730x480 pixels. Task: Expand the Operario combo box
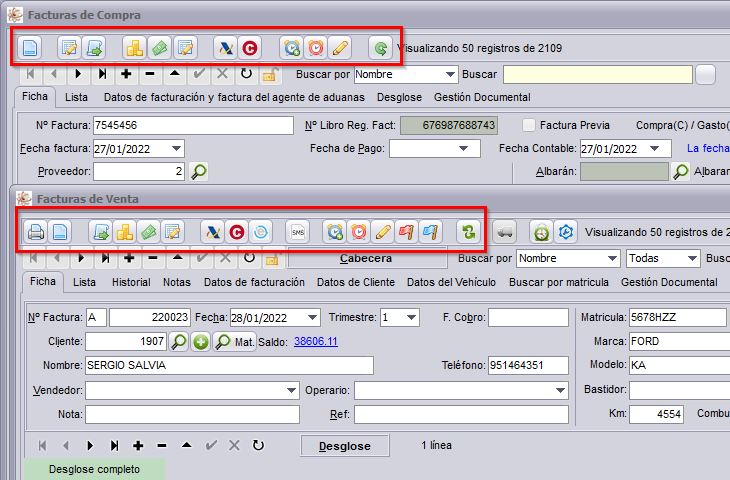click(561, 390)
